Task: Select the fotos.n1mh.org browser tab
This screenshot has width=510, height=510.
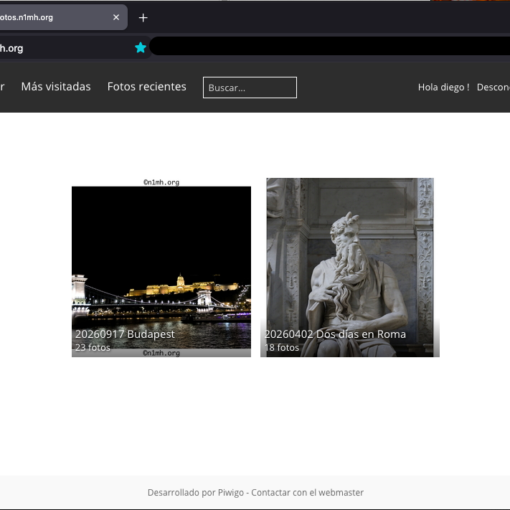Action: click(62, 17)
